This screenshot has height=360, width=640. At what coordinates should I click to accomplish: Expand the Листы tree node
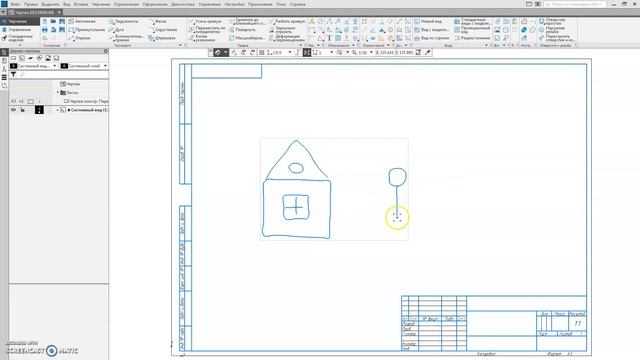[58, 93]
